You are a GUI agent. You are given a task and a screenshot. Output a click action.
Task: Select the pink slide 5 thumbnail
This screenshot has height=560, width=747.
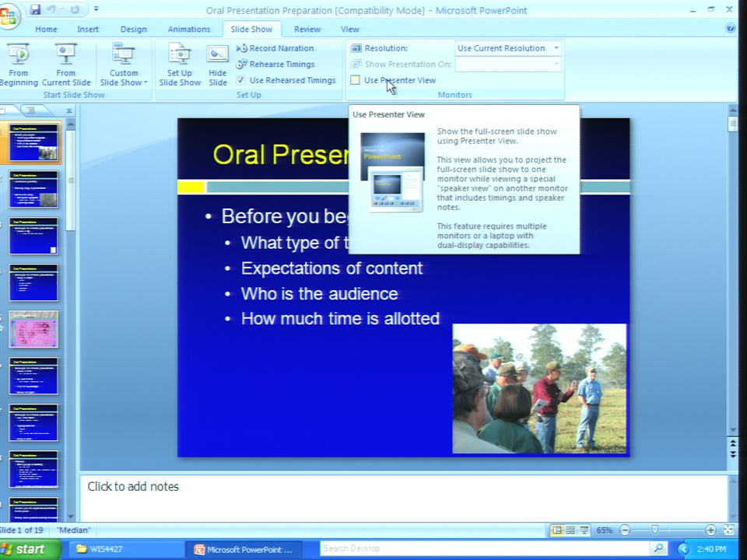click(33, 329)
